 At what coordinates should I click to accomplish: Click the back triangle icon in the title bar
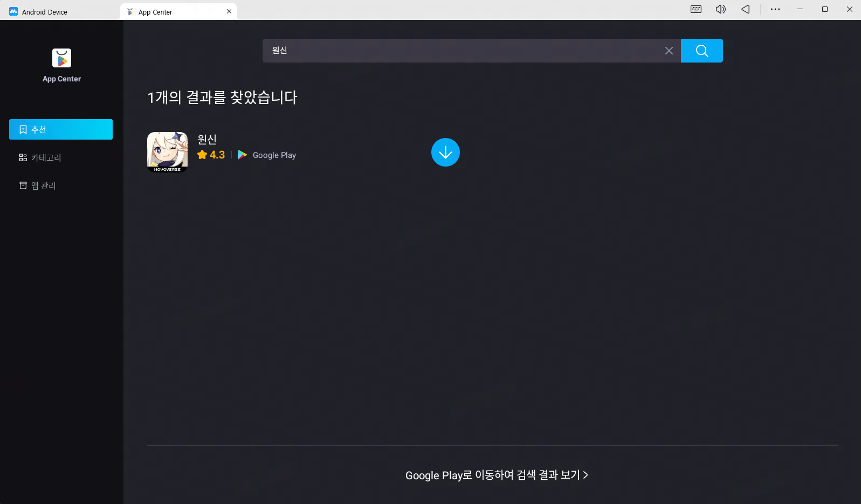click(746, 9)
